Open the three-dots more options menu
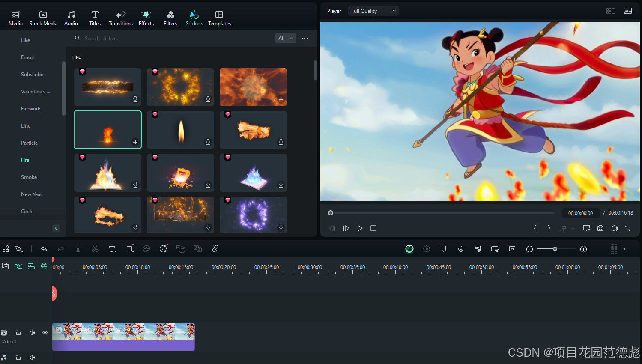This screenshot has width=642, height=364. click(305, 38)
